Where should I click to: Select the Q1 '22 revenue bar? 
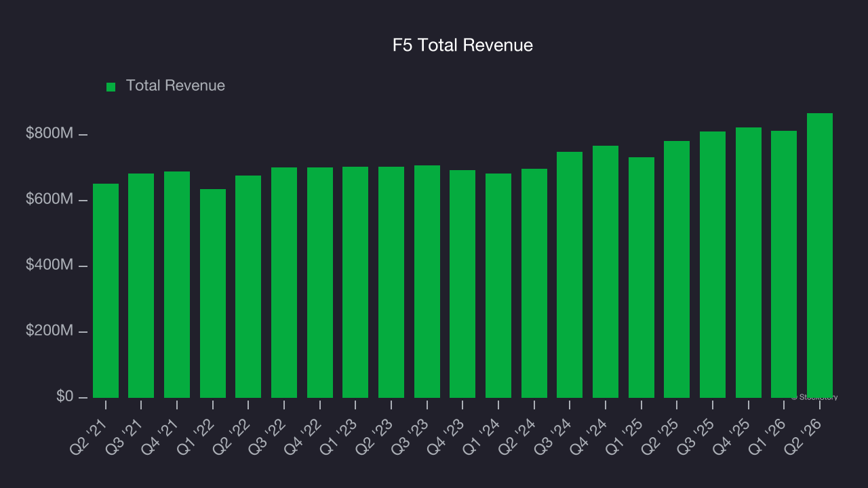pyautogui.click(x=213, y=293)
